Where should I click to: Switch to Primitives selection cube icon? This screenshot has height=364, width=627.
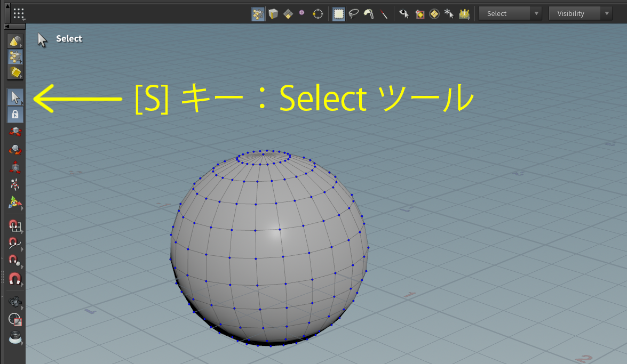point(273,14)
